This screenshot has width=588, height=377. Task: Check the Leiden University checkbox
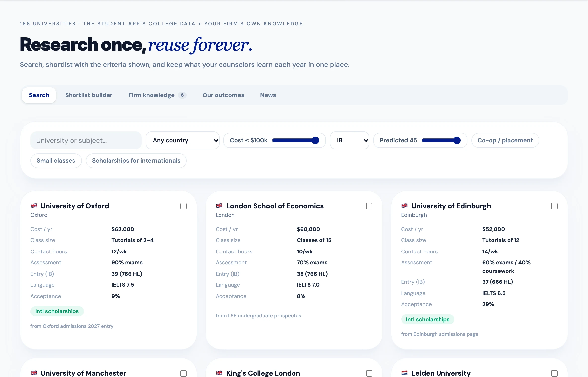coord(554,373)
